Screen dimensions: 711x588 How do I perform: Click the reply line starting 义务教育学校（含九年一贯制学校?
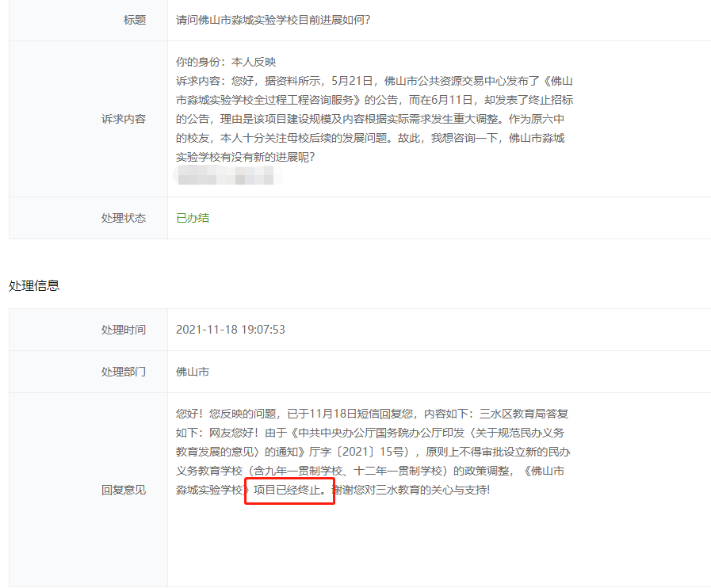pyautogui.click(x=370, y=471)
